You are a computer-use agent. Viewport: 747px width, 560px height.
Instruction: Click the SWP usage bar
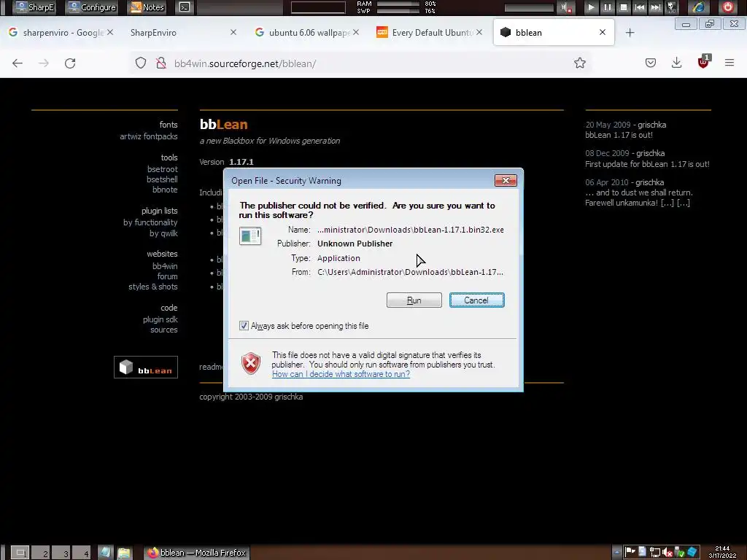[398, 11]
